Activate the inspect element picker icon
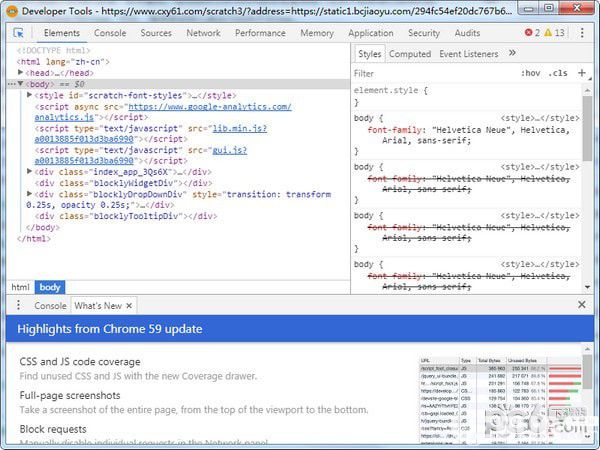This screenshot has width=600, height=450. click(x=18, y=33)
